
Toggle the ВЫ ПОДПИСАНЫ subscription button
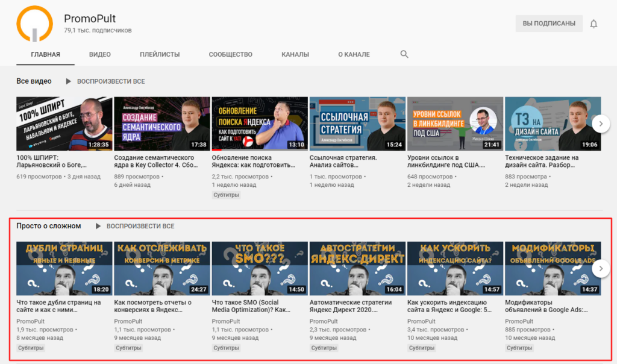549,24
